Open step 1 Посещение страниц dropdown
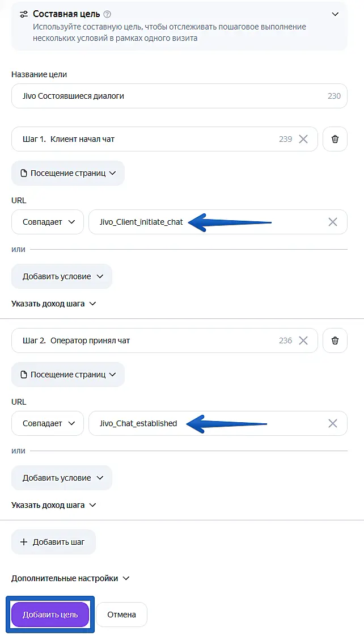 click(68, 173)
